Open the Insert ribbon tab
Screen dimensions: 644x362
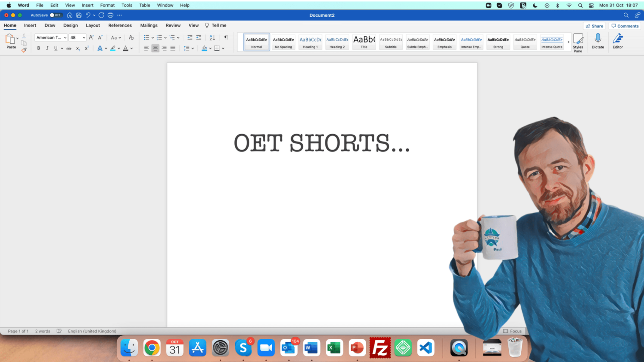pos(30,25)
